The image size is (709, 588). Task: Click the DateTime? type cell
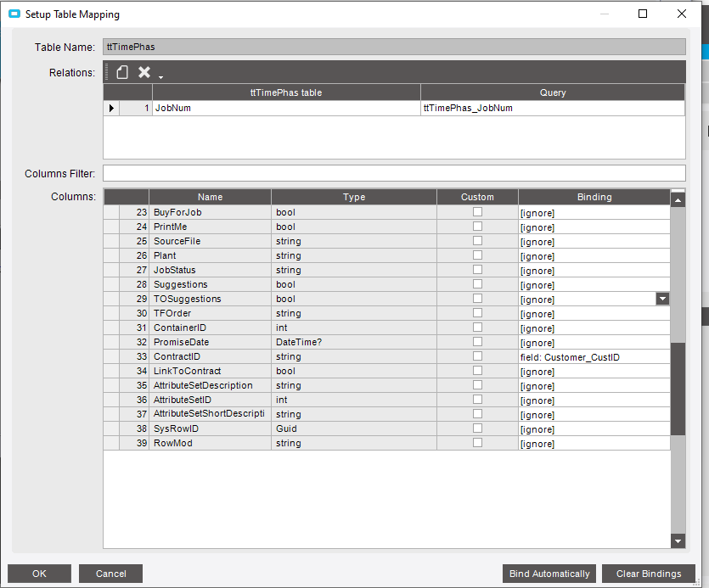(x=354, y=342)
